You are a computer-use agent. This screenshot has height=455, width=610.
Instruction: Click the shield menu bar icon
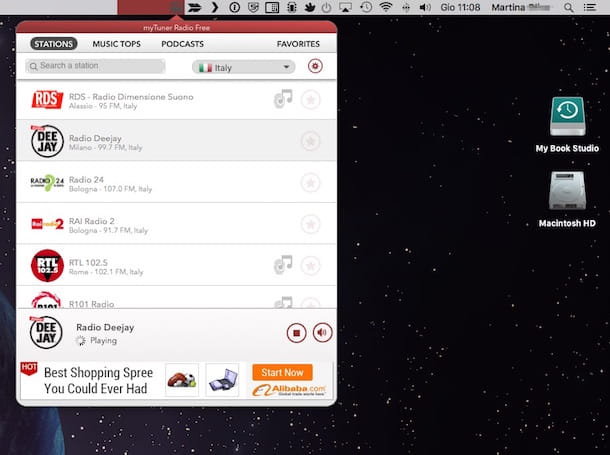tap(253, 7)
